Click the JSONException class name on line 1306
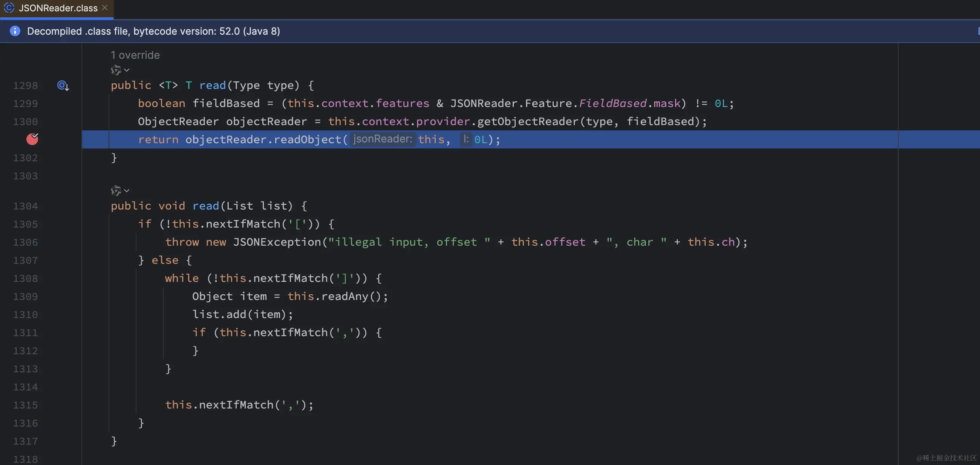Viewport: 980px width, 465px height. tap(277, 242)
